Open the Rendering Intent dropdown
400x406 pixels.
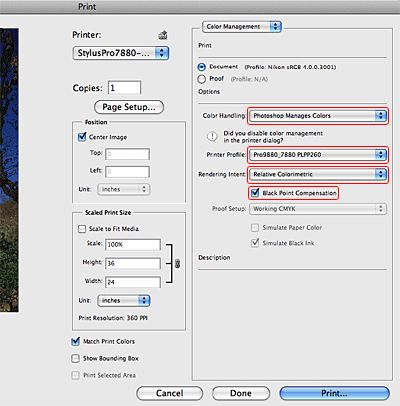tap(318, 174)
